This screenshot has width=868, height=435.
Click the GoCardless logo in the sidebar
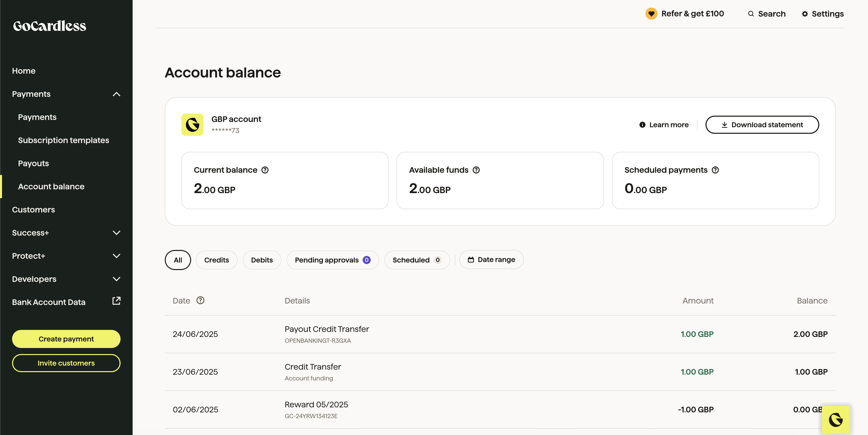pos(49,26)
